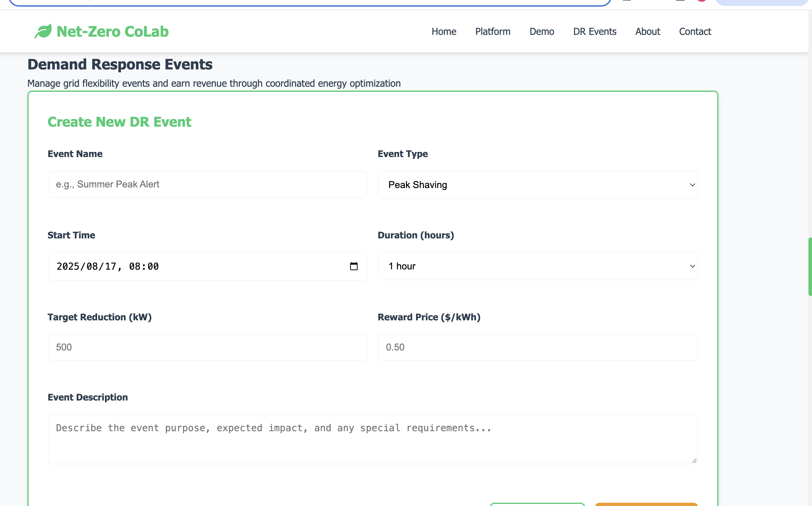Image resolution: width=812 pixels, height=506 pixels.
Task: Click the Start Time date value
Action: tap(108, 266)
